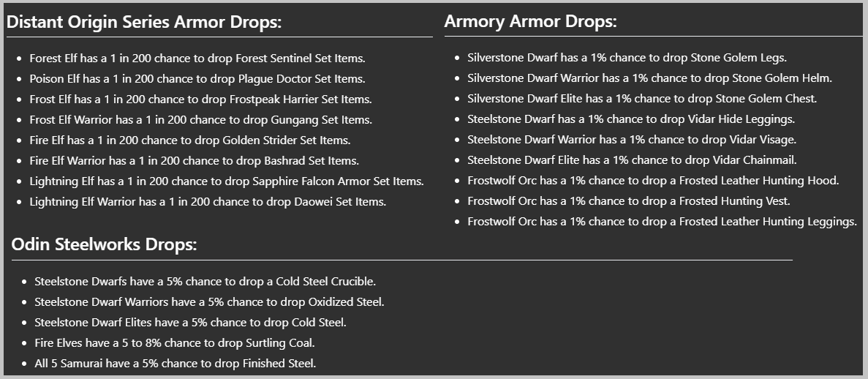Click the Surtling Coal drop line
This screenshot has height=379, width=868.
175,343
